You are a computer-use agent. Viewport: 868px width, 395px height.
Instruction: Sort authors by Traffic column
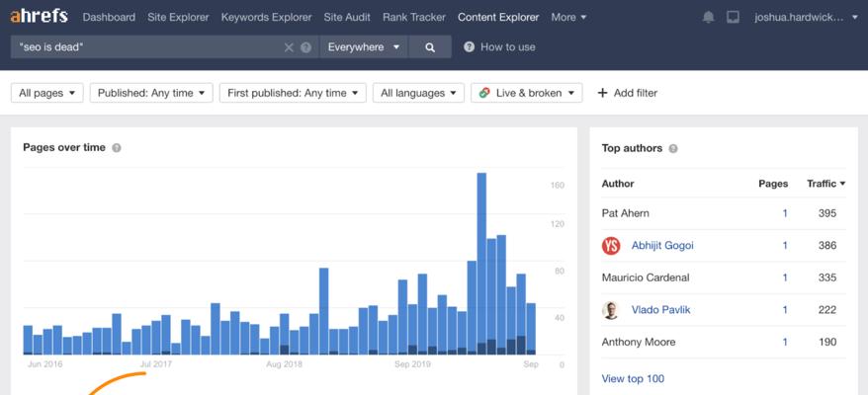(x=825, y=184)
